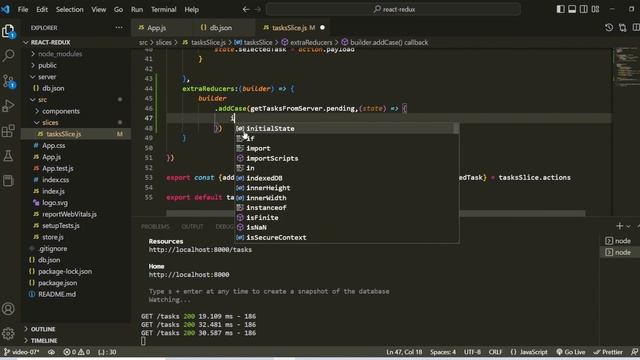Open the File menu

click(23, 9)
